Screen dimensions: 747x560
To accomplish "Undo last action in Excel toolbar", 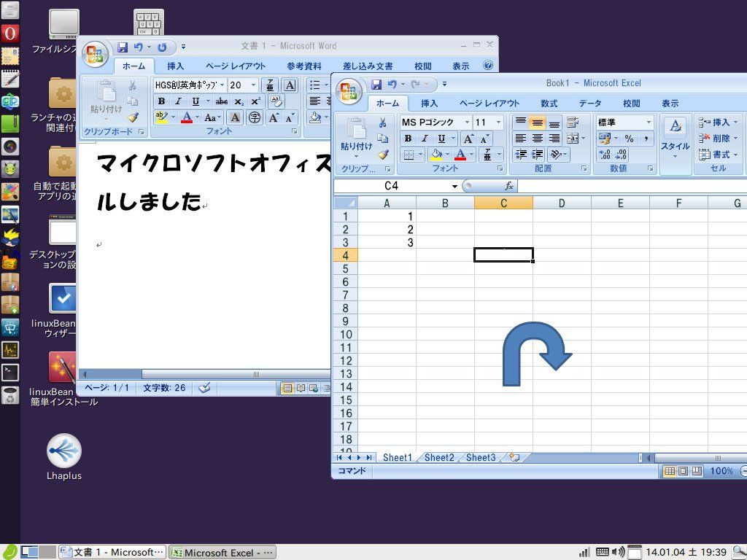I will point(392,85).
